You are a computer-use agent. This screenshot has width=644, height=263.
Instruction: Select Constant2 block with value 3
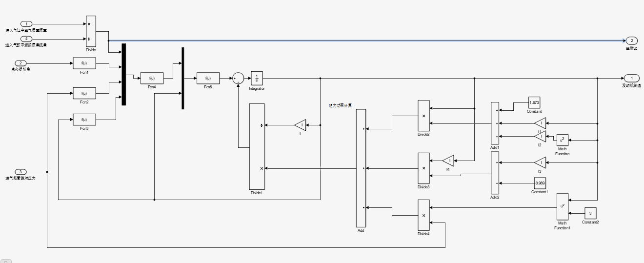coord(590,213)
